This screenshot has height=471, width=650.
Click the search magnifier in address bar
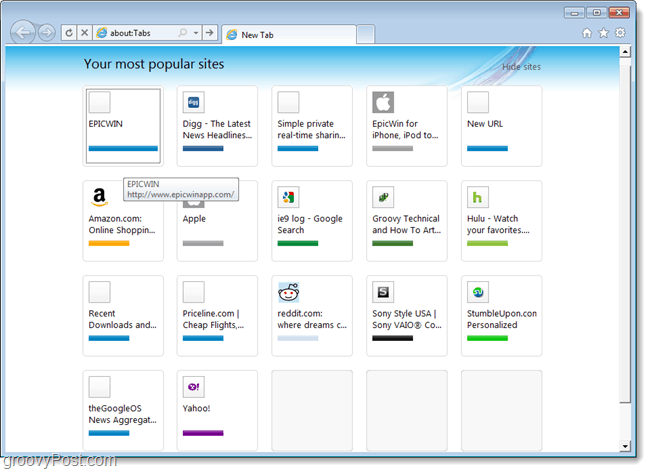[x=182, y=32]
